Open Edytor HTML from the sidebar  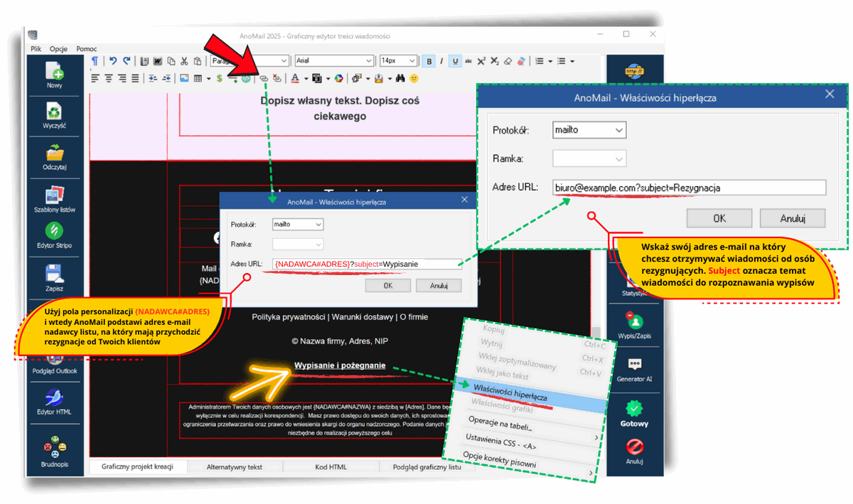click(55, 397)
